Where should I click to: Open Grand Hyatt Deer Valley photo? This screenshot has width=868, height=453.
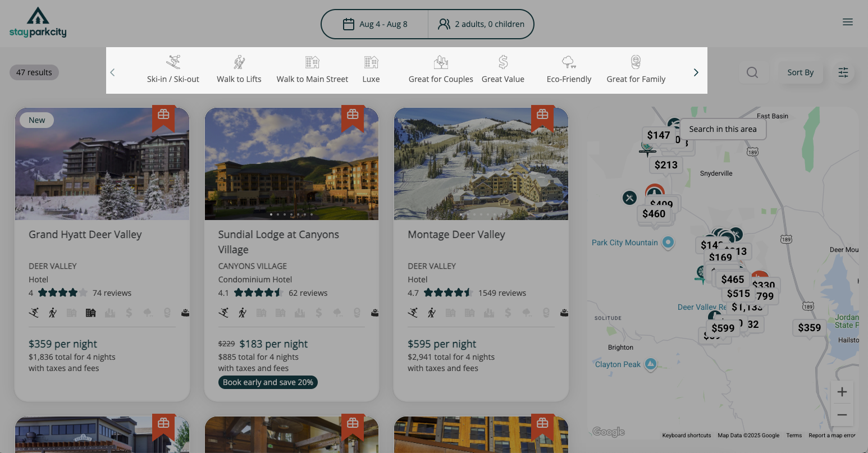[102, 164]
